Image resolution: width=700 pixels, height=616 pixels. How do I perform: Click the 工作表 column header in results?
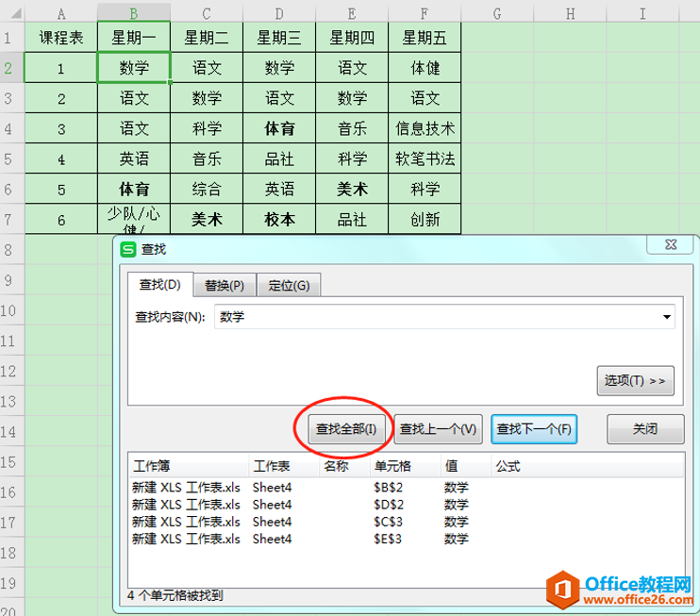click(x=283, y=466)
